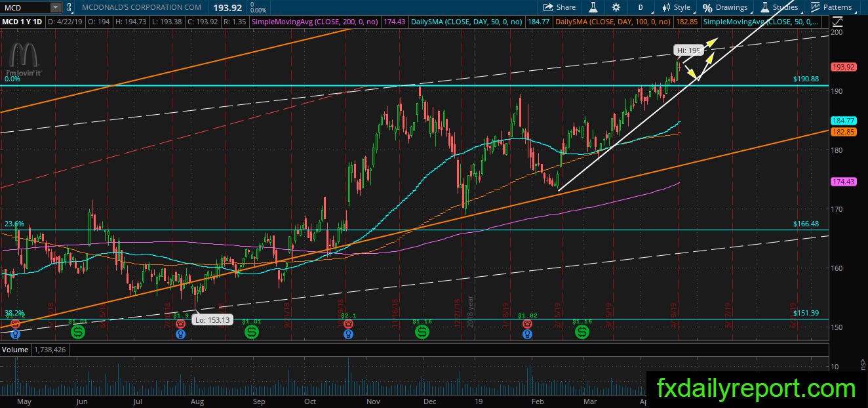Click the MCD symbol input field

tap(30, 8)
